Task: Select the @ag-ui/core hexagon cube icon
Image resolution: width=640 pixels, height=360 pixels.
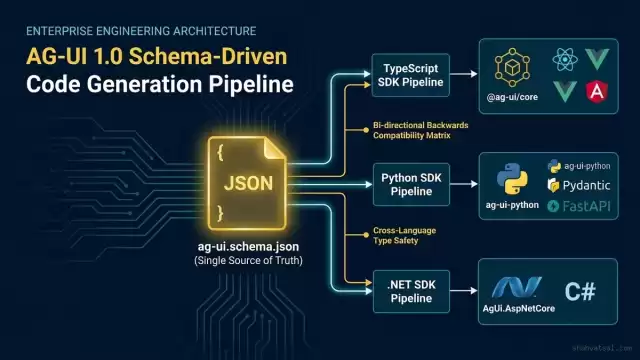Action: (512, 68)
